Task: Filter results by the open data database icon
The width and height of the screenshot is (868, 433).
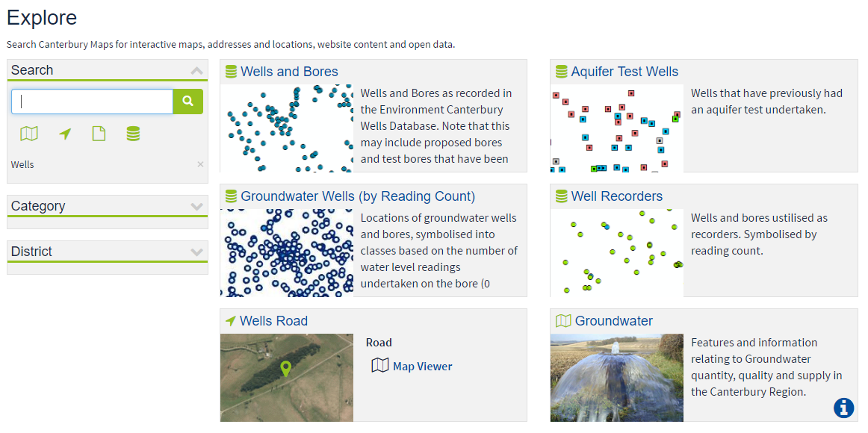Action: pos(133,134)
